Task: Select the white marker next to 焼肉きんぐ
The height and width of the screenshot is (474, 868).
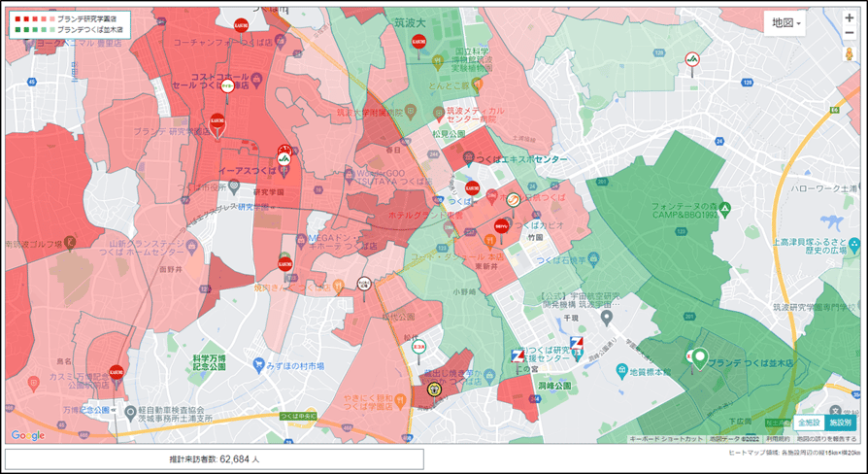Action: (364, 284)
